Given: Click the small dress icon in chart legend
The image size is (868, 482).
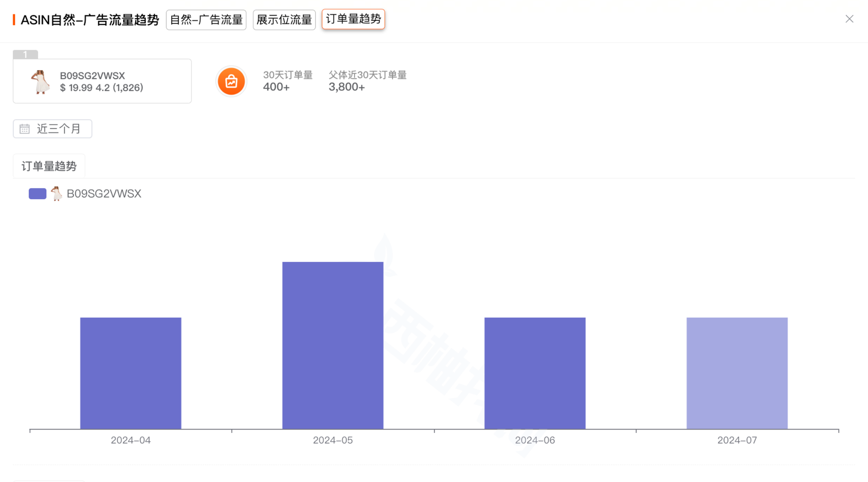Looking at the screenshot, I should [56, 194].
